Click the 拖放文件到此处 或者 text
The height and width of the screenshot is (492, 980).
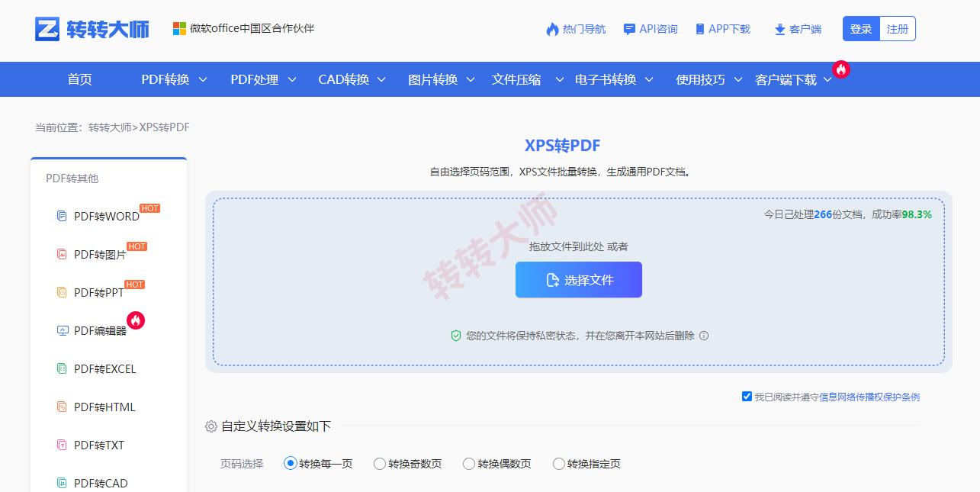coord(579,246)
